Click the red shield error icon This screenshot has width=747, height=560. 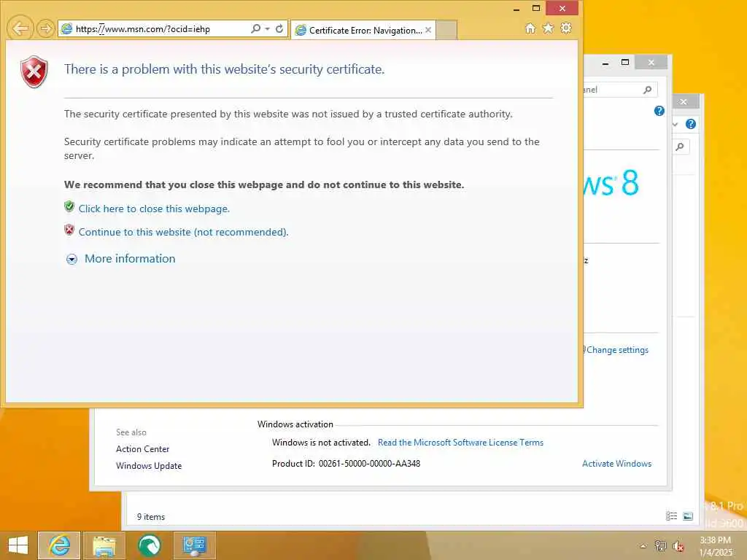click(34, 71)
